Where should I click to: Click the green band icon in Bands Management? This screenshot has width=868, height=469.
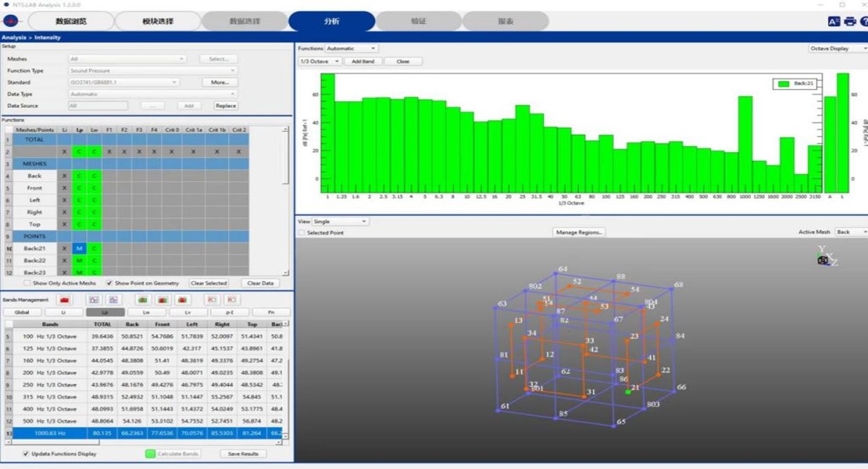tap(143, 300)
